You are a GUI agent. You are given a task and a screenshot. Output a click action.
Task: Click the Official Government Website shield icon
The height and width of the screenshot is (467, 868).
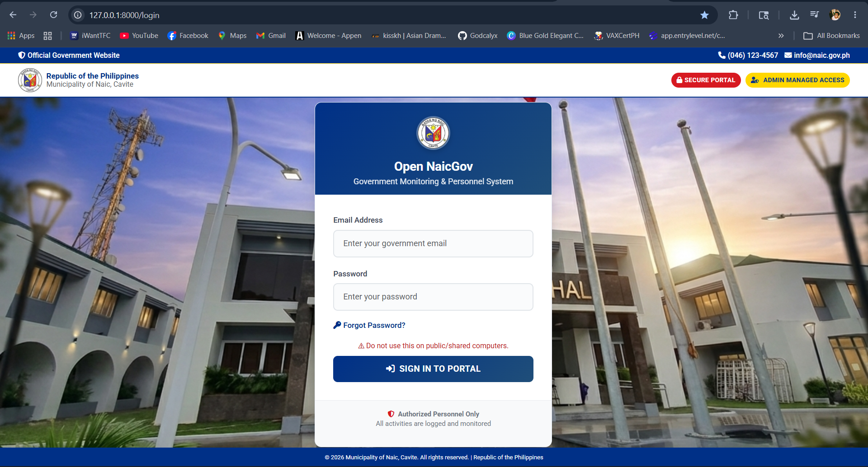pos(21,55)
